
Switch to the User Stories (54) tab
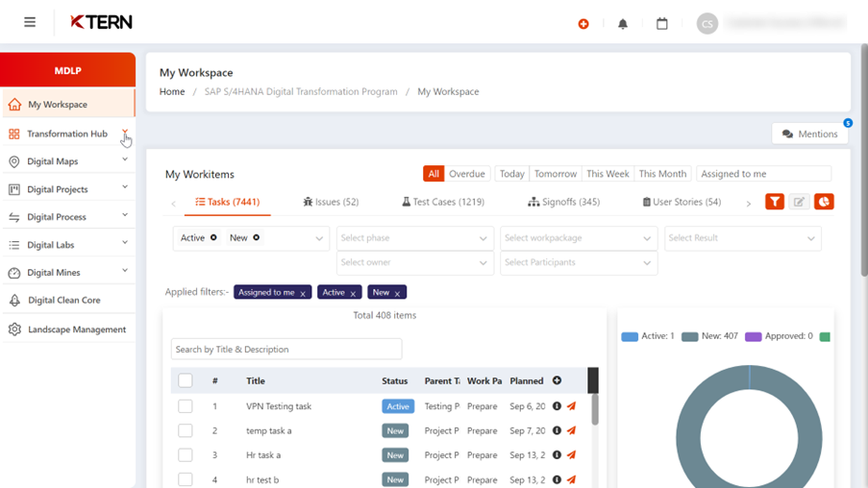682,202
